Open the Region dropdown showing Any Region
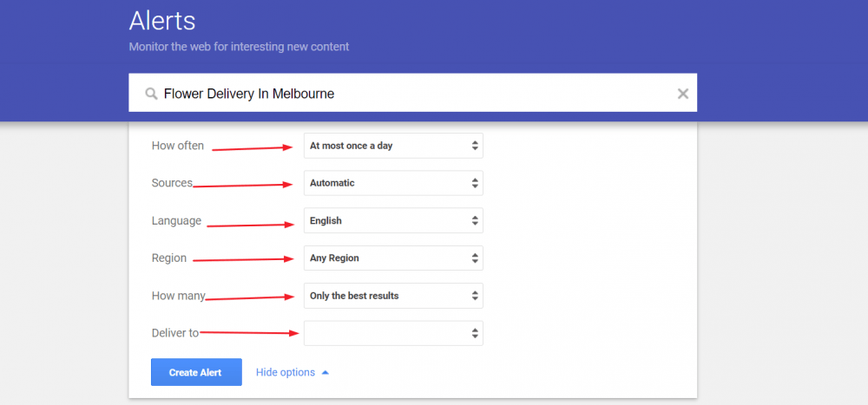The height and width of the screenshot is (405, 868). click(393, 258)
